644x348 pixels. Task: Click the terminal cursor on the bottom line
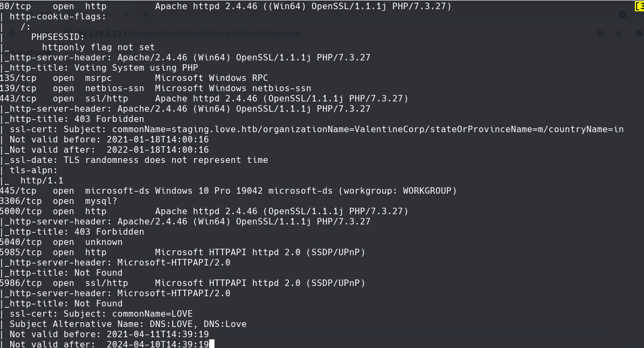click(211, 343)
